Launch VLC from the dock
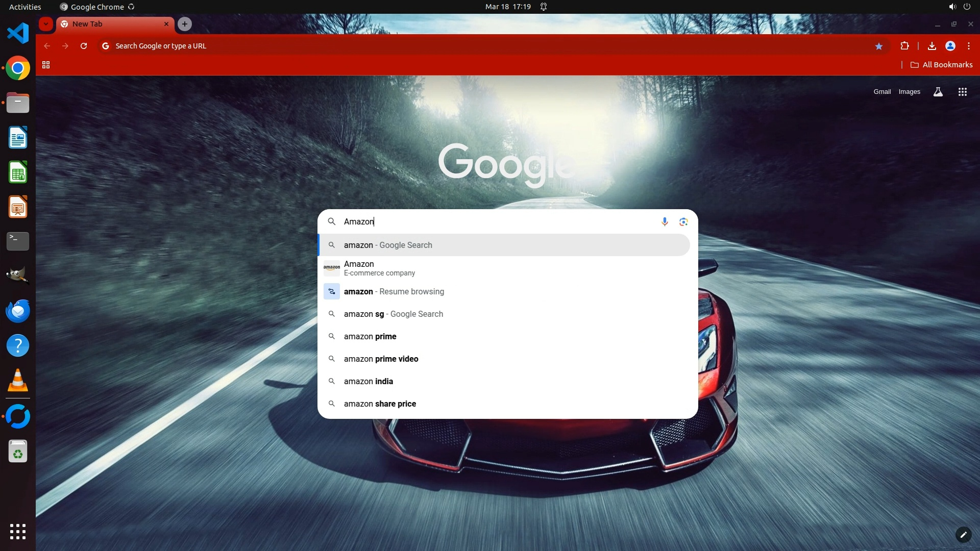Image resolution: width=980 pixels, height=551 pixels. 18,381
